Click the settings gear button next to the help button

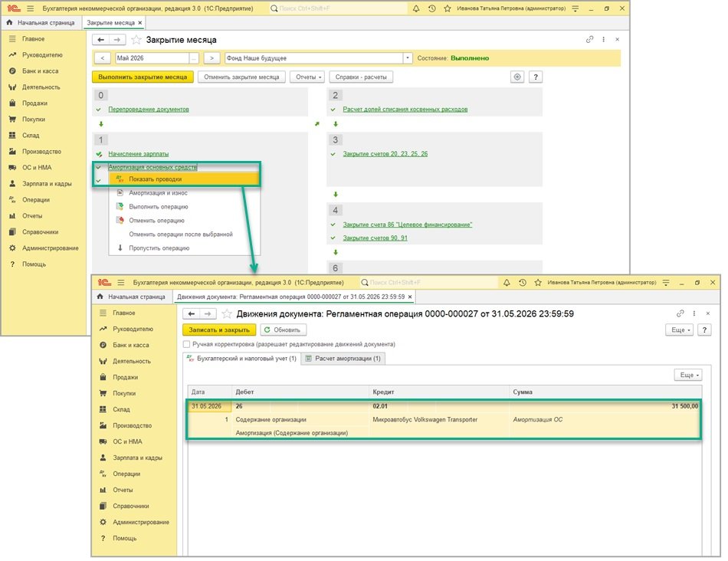pyautogui.click(x=517, y=77)
